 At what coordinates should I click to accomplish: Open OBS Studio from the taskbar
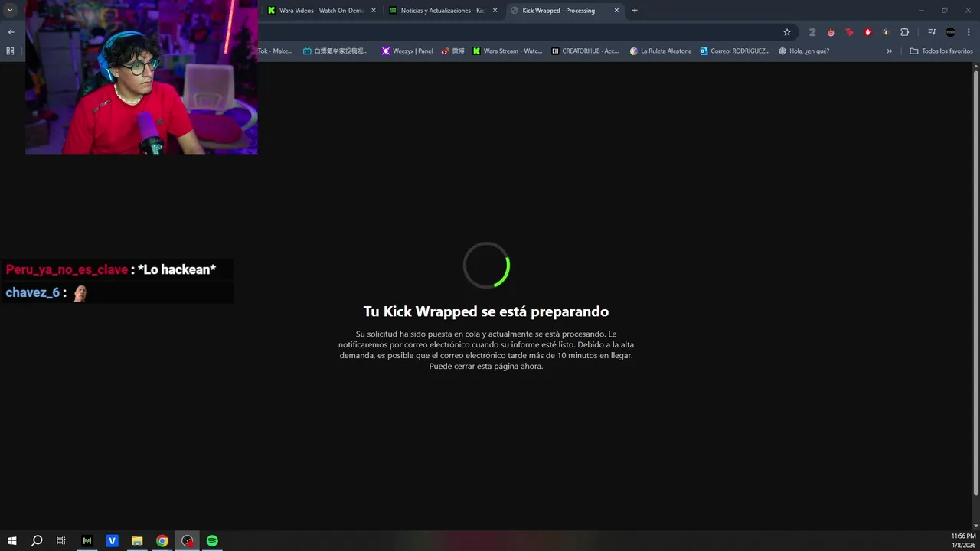pos(188,541)
